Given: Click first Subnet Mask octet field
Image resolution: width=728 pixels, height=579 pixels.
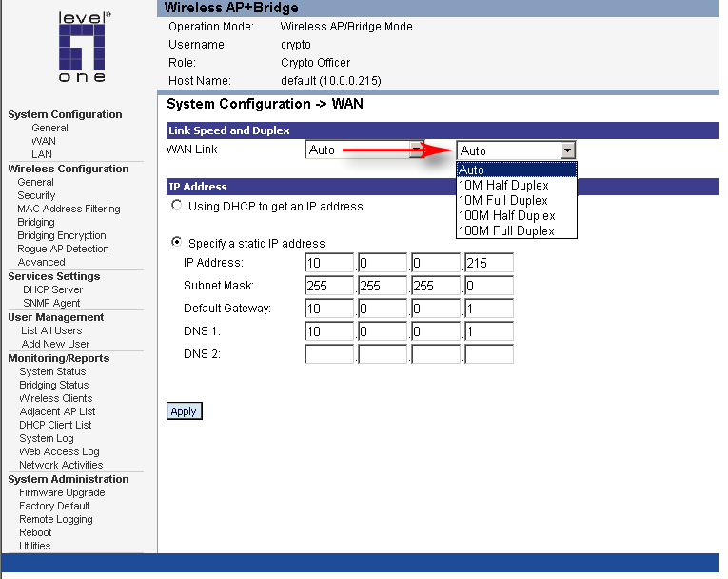Looking at the screenshot, I should (x=329, y=286).
